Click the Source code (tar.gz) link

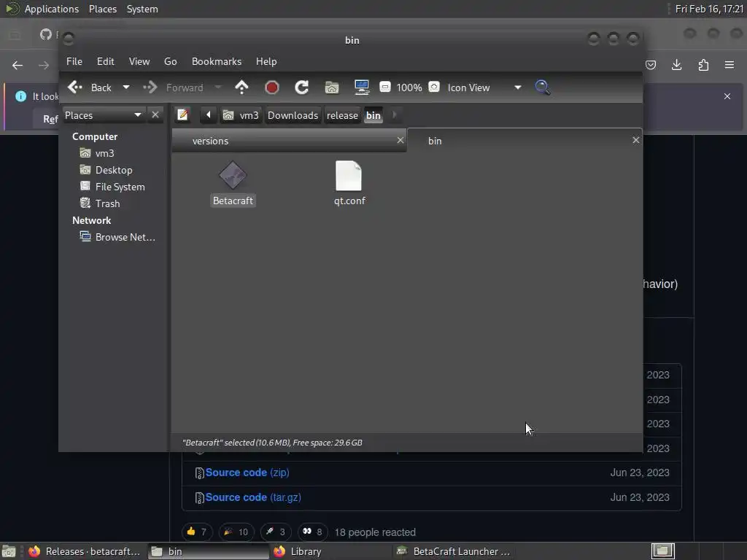point(253,497)
